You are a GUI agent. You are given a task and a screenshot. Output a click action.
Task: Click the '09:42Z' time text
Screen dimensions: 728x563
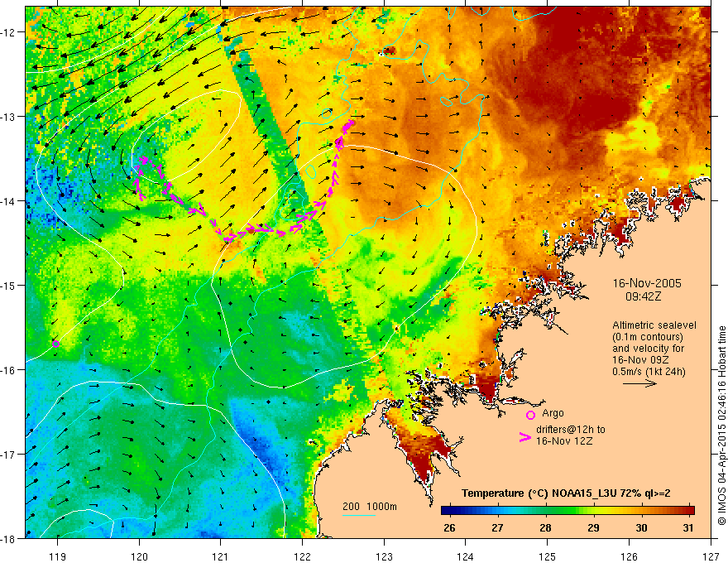tap(644, 296)
